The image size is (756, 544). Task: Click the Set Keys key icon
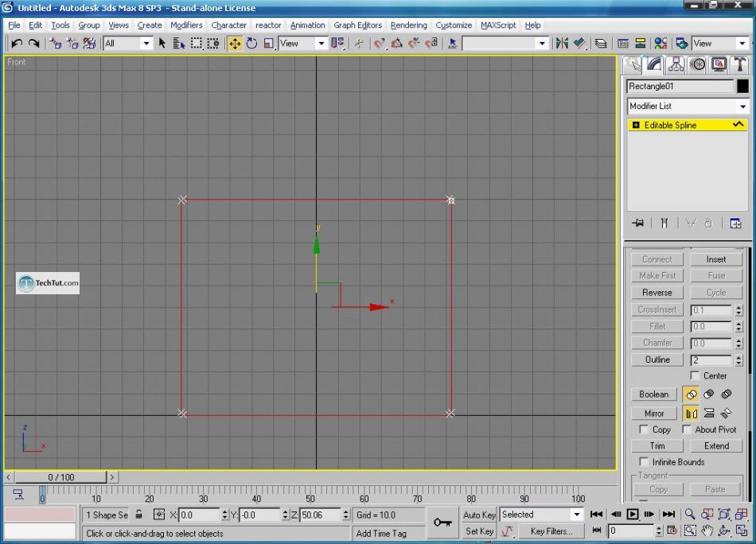tap(442, 523)
